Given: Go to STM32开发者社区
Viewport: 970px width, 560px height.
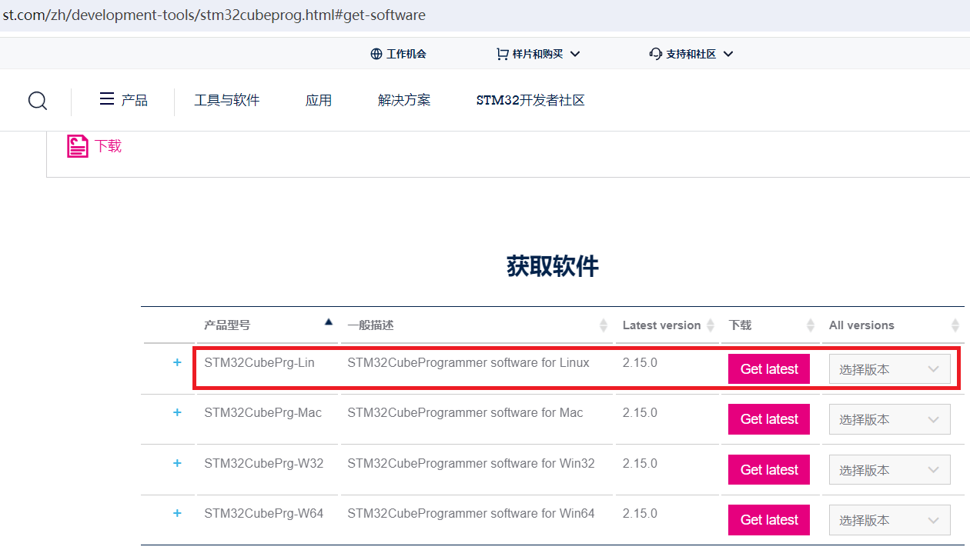Looking at the screenshot, I should [x=530, y=100].
